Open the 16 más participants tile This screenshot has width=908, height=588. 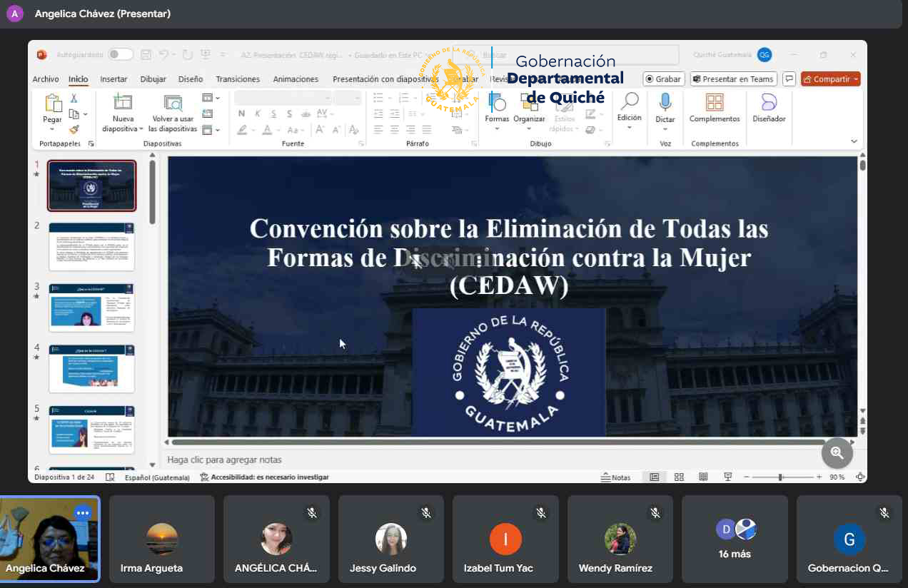pyautogui.click(x=735, y=539)
